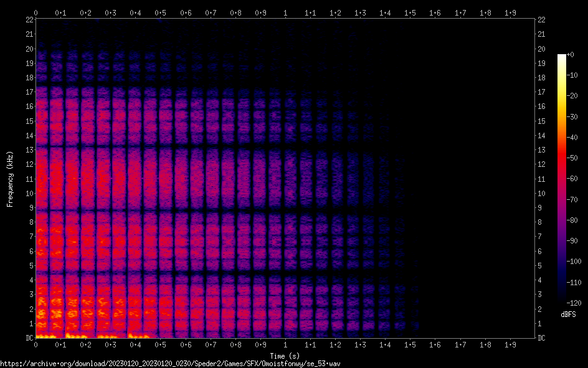
Task: Select the 11 kHz label on the left axis
Action: pos(29,179)
